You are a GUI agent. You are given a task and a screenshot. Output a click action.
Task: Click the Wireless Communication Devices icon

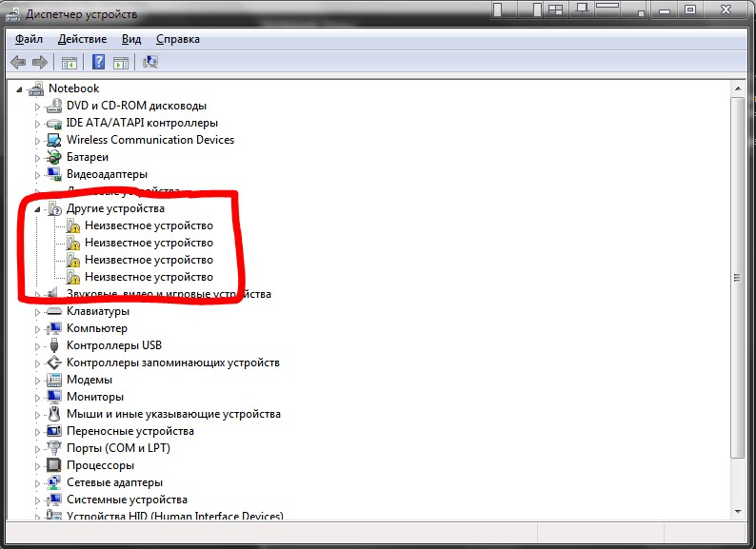pyautogui.click(x=54, y=140)
